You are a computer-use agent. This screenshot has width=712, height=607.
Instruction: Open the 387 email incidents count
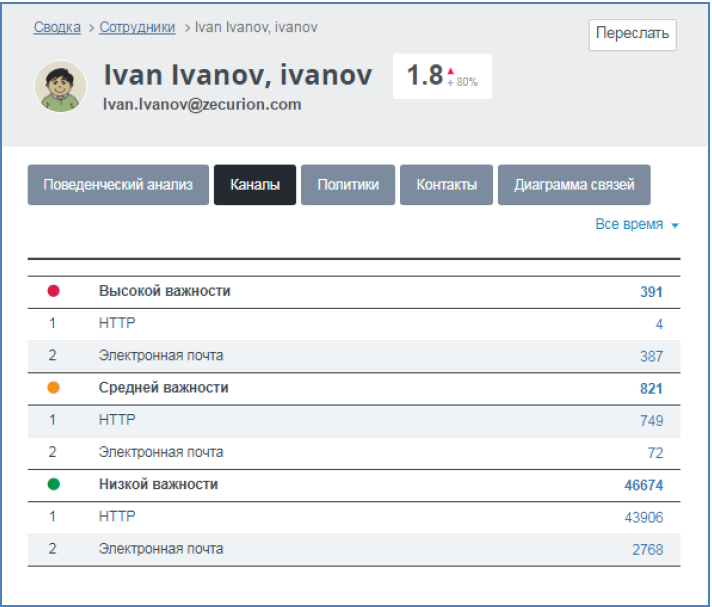coord(651,356)
